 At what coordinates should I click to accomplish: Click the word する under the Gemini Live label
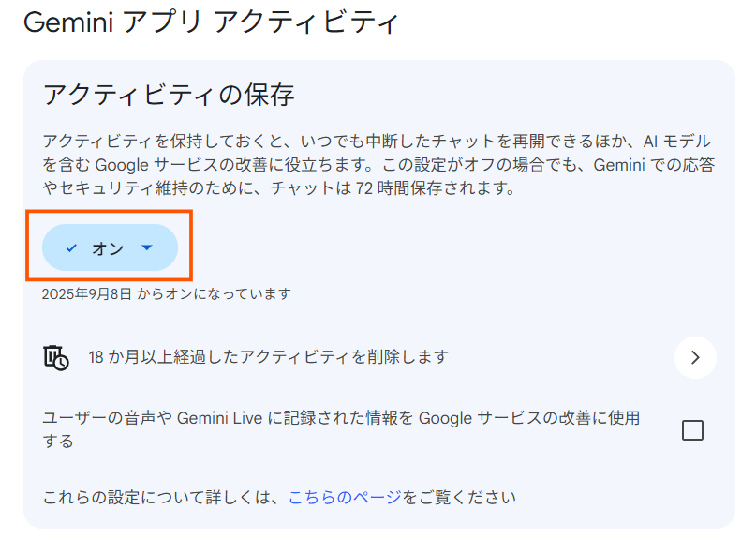click(x=58, y=441)
